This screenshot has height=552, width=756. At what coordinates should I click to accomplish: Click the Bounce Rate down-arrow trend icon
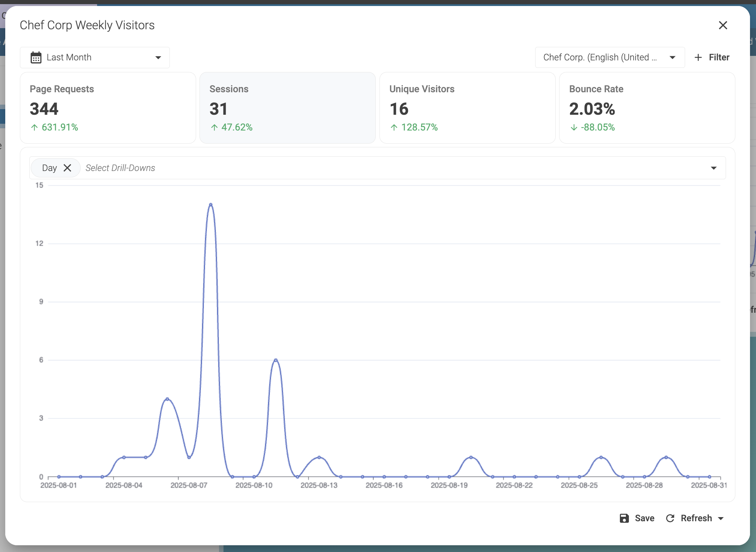pyautogui.click(x=574, y=127)
